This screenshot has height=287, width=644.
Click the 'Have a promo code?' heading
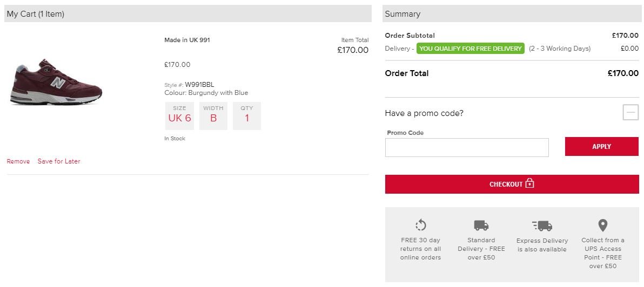tap(424, 113)
